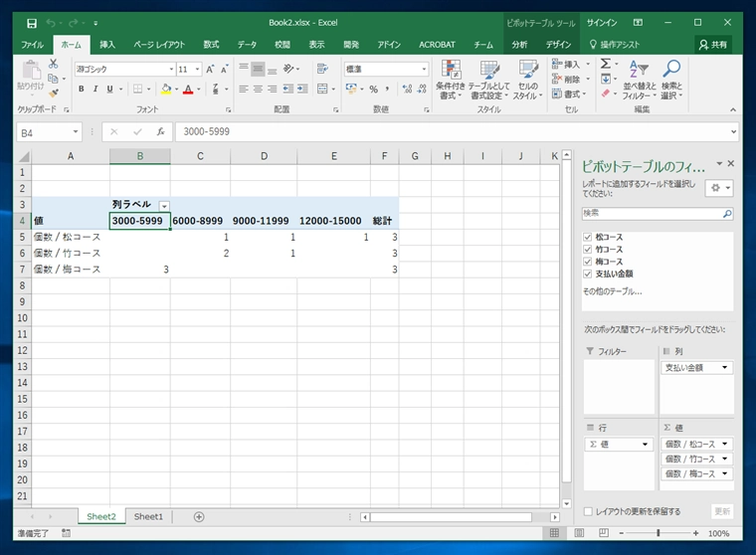Viewport: 756px width, 555px height.
Task: Click the field search (検索) box
Action: pos(658,213)
